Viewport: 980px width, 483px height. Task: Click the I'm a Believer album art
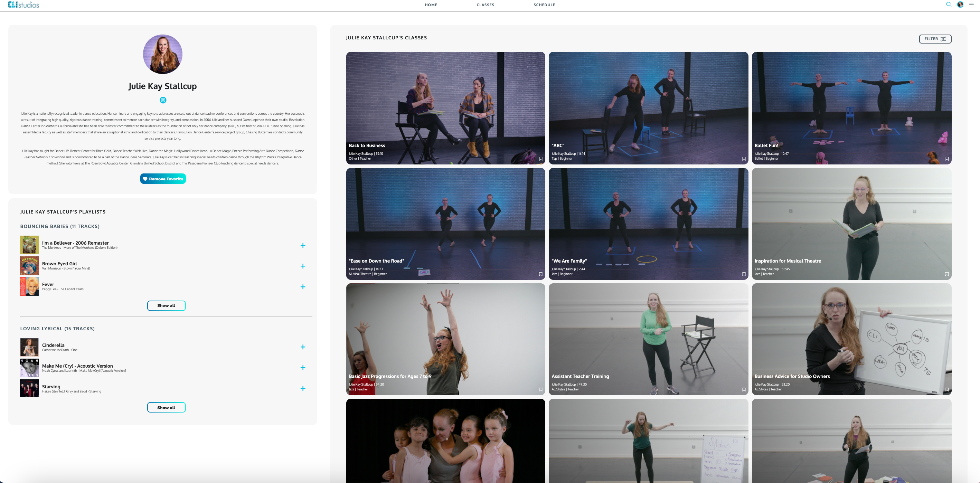(x=29, y=245)
